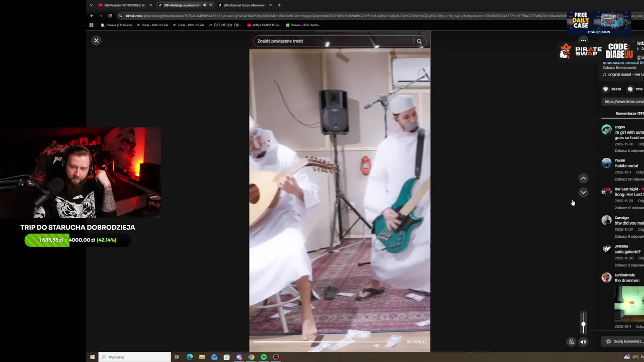
Task: Open the image in LunitaHrndz's comment
Action: coord(629,304)
